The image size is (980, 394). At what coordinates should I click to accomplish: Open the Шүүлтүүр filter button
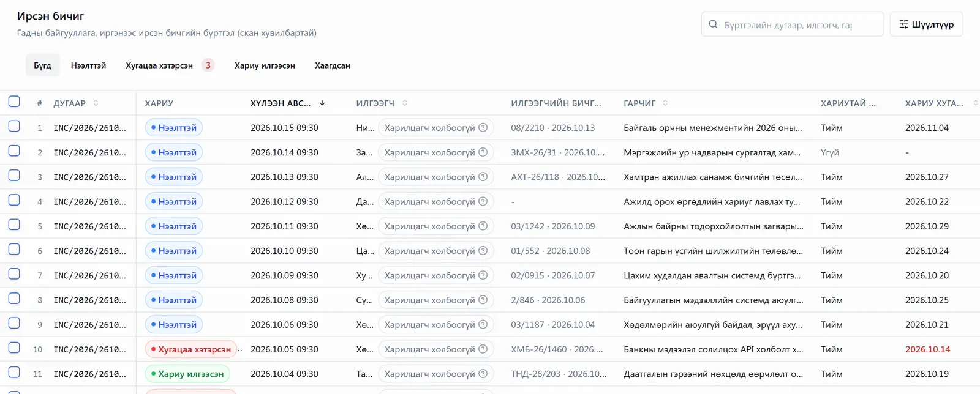[x=926, y=24]
